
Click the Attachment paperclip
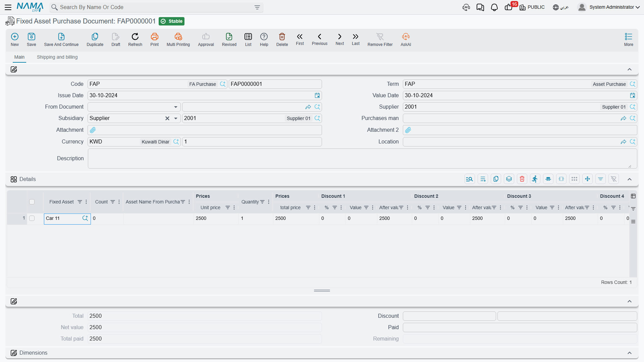point(93,130)
